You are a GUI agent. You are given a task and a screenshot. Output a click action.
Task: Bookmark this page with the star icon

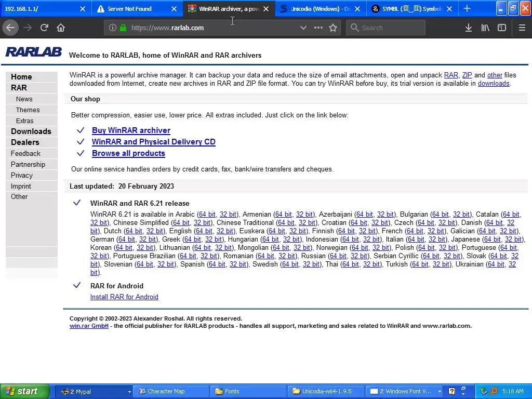coord(333,28)
